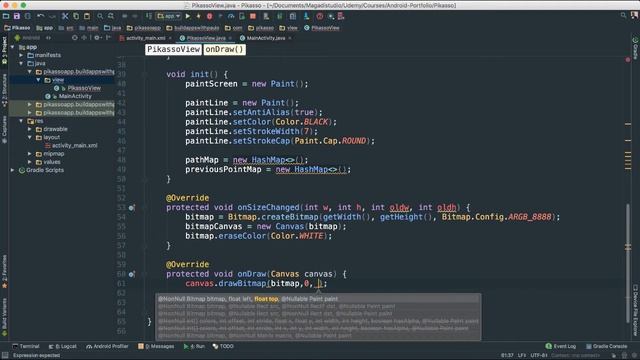Image resolution: width=640 pixels, height=360 pixels.
Task: Click the Redo arrow icon
Action: 52,16
